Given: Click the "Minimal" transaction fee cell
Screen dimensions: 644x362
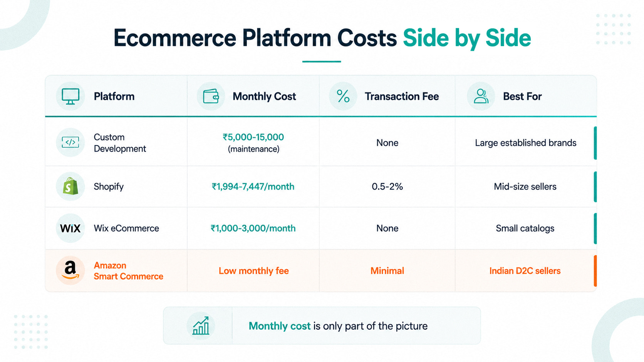Looking at the screenshot, I should 387,271.
